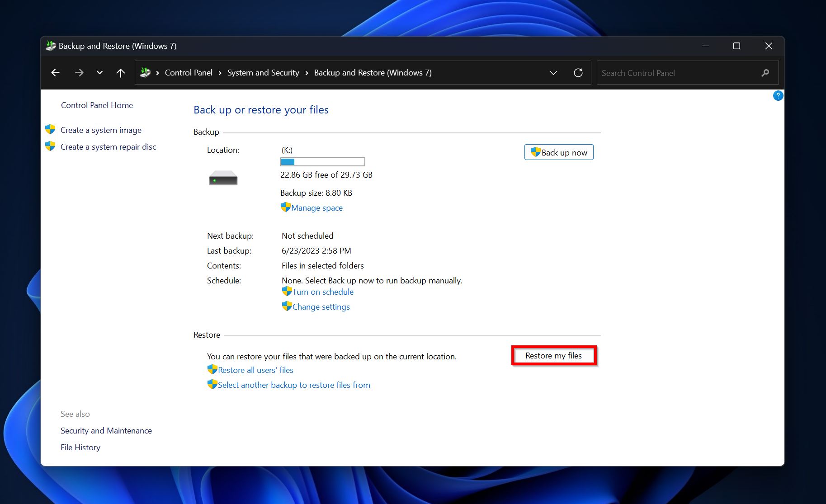Expand the chevron after Control Panel breadcrumb
The width and height of the screenshot is (826, 504).
click(219, 72)
